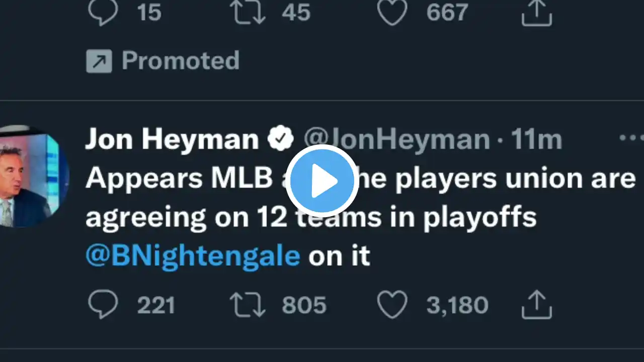
Task: Like the tweet with 3,180 likes
Action: tap(392, 305)
